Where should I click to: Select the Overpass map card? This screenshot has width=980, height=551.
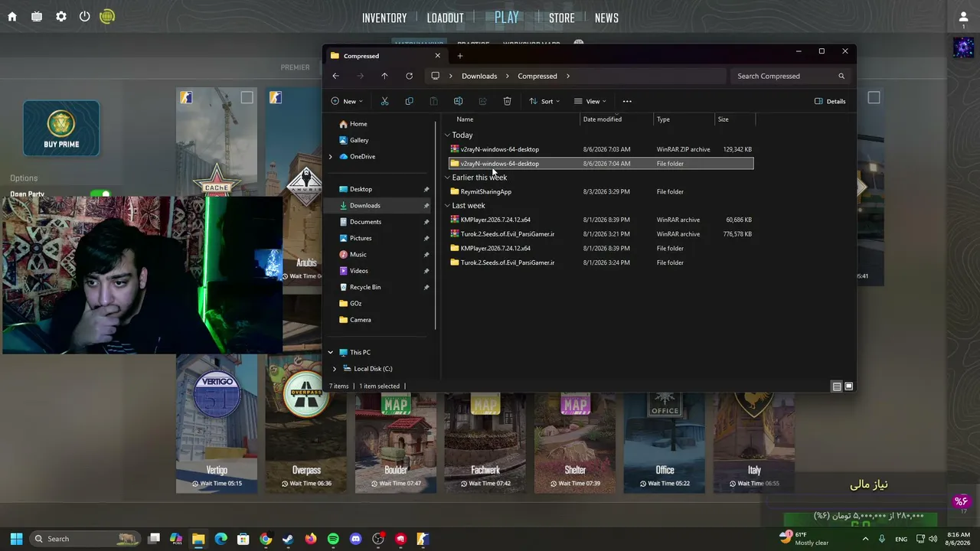(x=306, y=424)
